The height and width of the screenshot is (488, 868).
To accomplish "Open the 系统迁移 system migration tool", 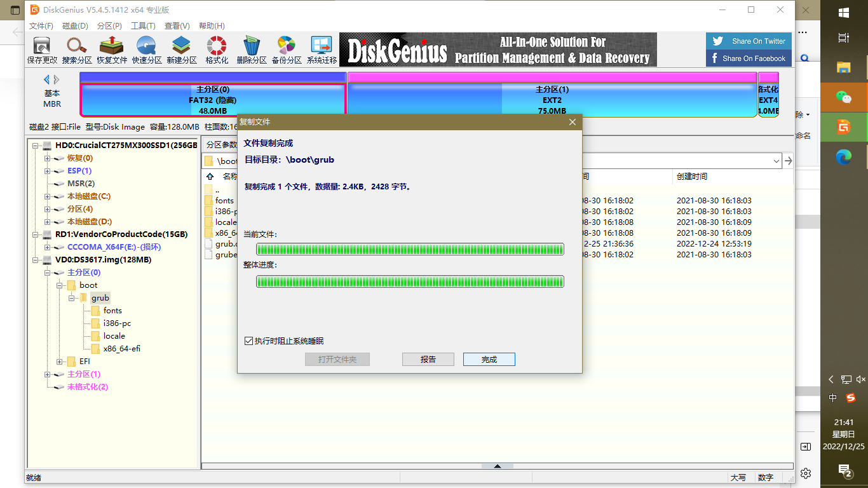I will click(322, 49).
